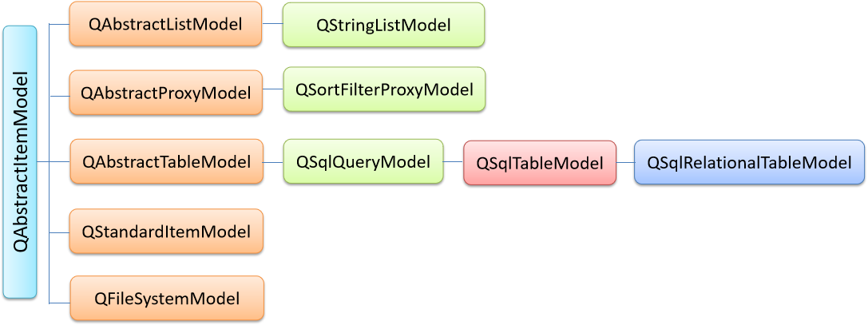This screenshot has width=868, height=325.
Task: Click connector between QAbstractProxyModel and QSortFilterProxyModel
Action: pyautogui.click(x=273, y=89)
